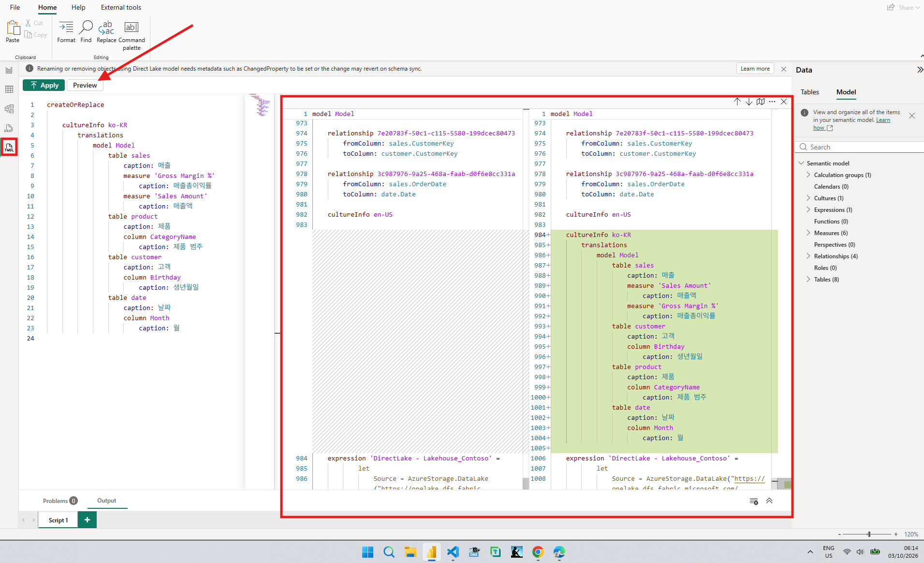The image size is (924, 563).
Task: Open the Help ribbon tab
Action: [x=78, y=7]
